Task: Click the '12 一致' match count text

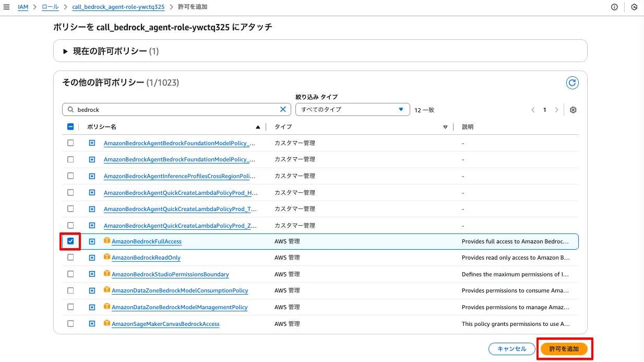Action: tap(424, 110)
